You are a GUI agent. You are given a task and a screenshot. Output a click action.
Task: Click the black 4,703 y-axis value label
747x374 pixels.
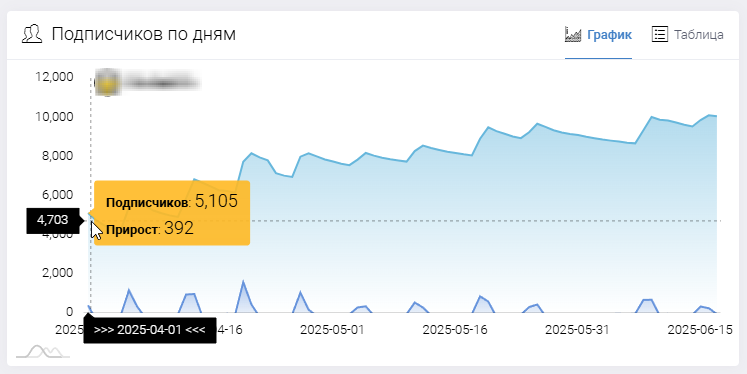point(53,220)
